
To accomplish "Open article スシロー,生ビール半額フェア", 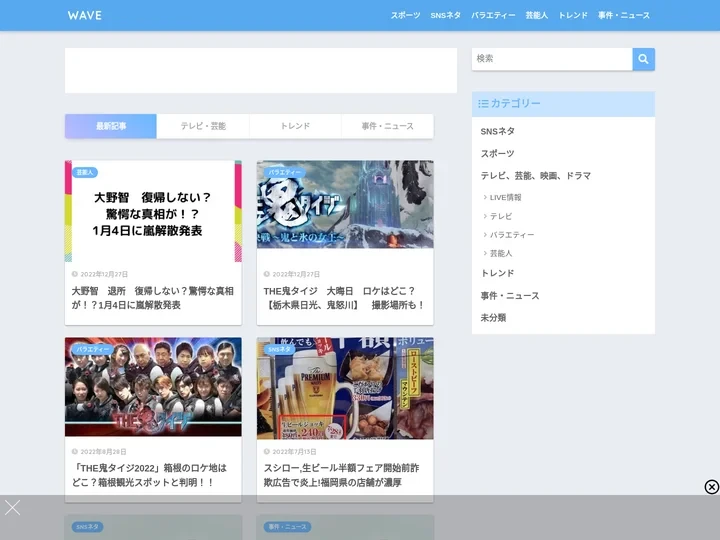I will (x=341, y=475).
